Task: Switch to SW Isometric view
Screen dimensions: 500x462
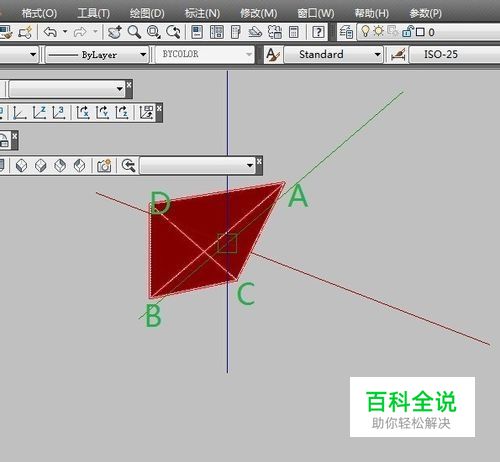Action: tap(22, 166)
